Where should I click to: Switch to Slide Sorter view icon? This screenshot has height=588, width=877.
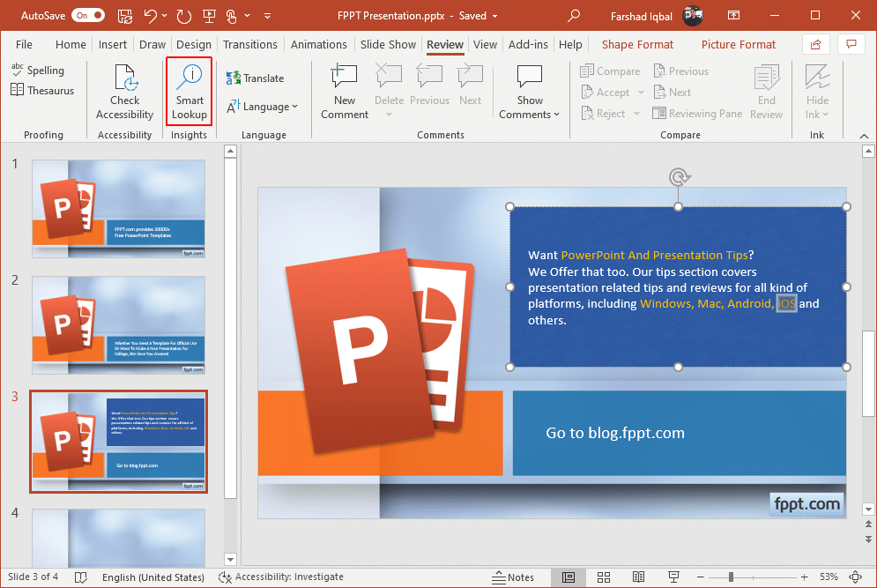point(604,577)
